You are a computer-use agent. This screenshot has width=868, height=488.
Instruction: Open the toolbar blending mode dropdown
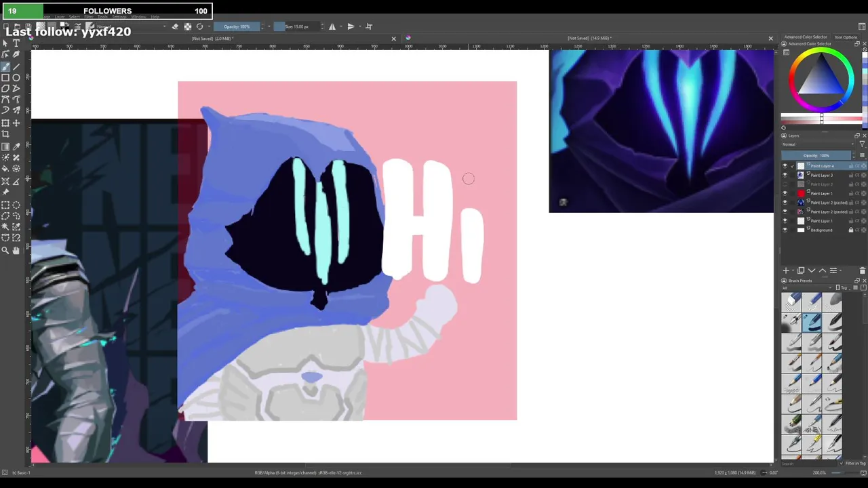tap(132, 26)
